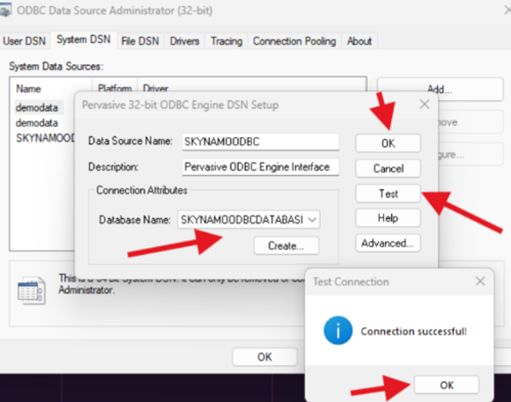Close the Pervasive DSN Setup dialog

(424, 105)
